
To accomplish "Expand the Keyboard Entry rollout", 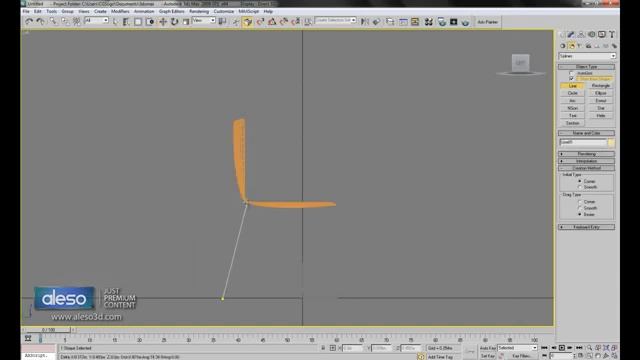I will tap(587, 227).
